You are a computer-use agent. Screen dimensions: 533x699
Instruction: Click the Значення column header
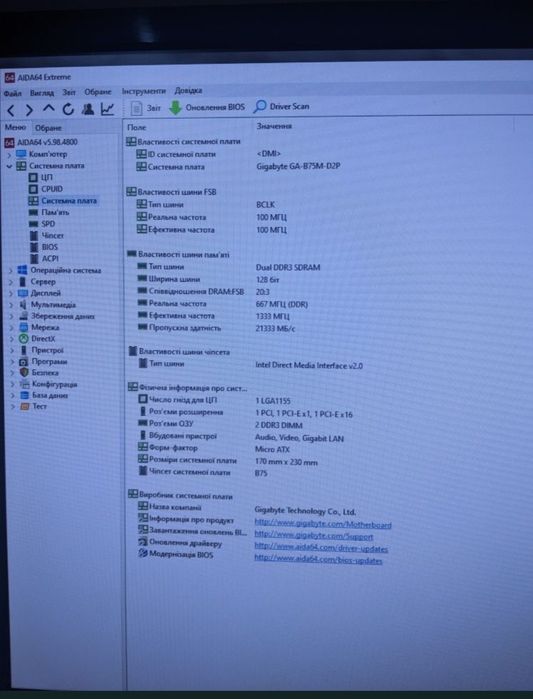click(274, 127)
